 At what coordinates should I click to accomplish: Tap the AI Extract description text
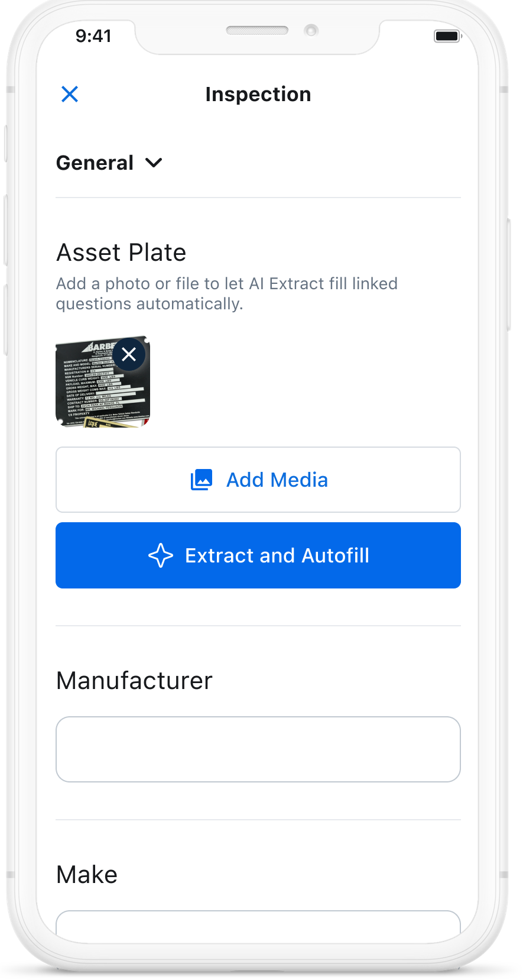pos(226,293)
